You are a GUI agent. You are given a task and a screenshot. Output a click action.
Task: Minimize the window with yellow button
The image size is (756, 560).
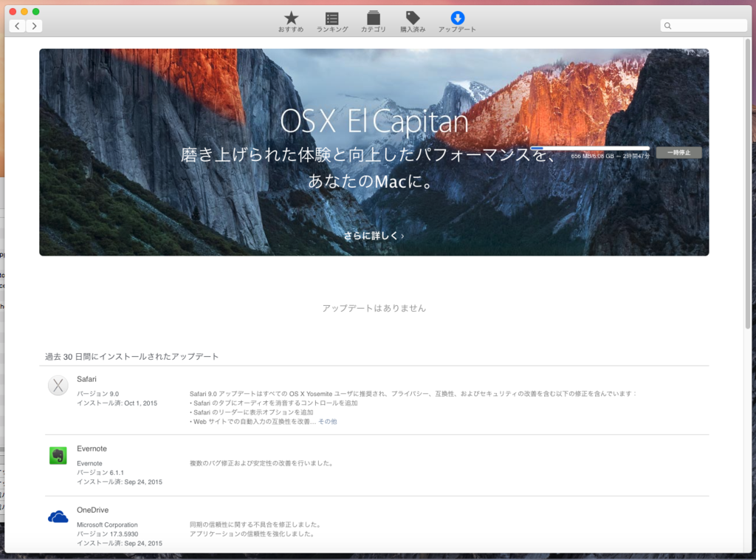click(x=24, y=11)
